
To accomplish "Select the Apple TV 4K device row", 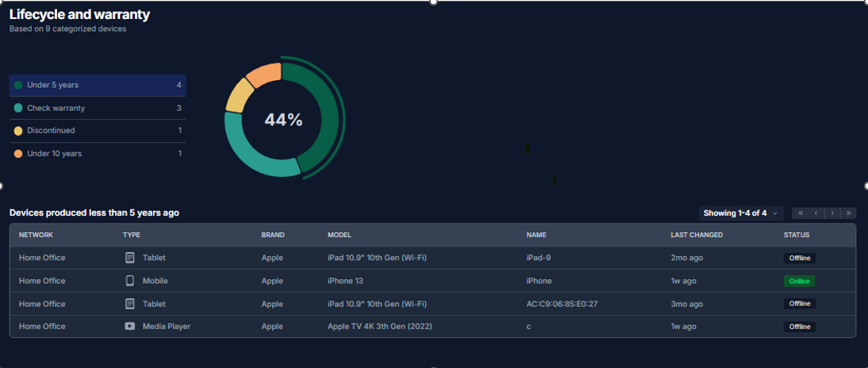I will click(378, 327).
